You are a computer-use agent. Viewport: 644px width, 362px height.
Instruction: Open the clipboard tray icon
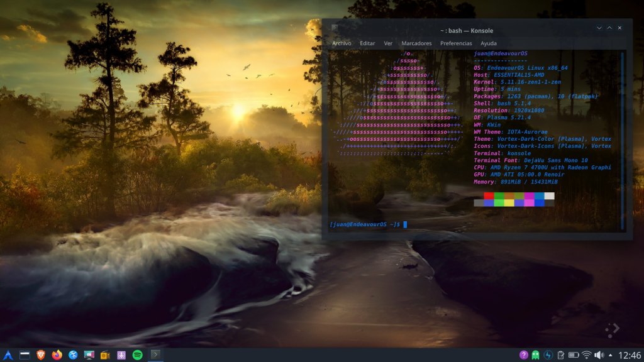pyautogui.click(x=560, y=355)
